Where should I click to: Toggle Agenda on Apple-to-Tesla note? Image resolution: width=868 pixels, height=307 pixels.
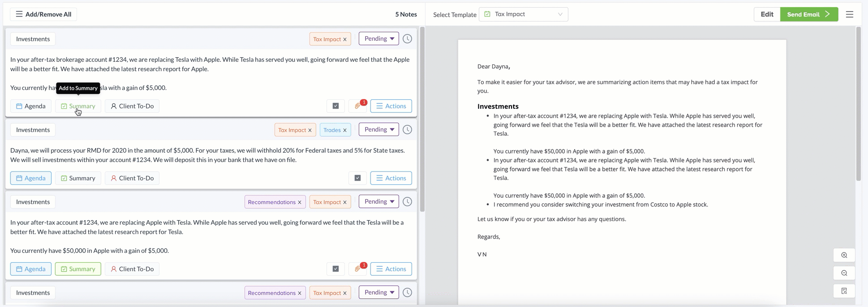point(31,269)
